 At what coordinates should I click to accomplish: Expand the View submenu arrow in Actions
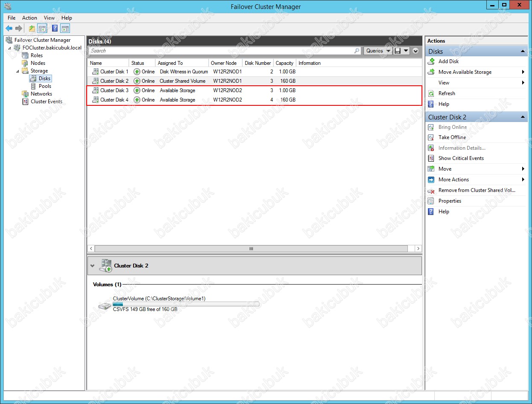(523, 83)
